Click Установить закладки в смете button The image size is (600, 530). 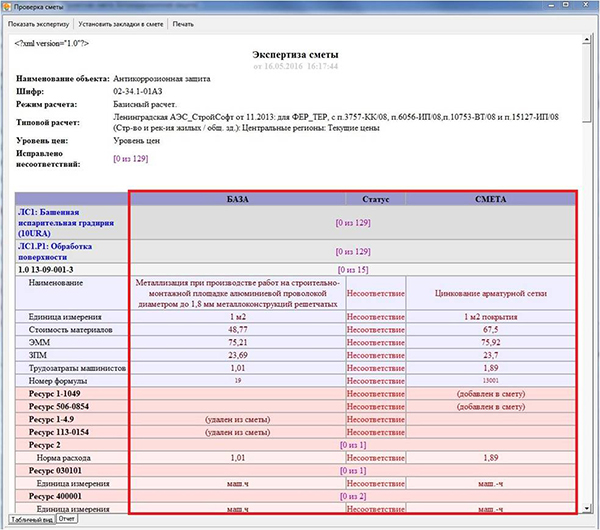[x=121, y=24]
